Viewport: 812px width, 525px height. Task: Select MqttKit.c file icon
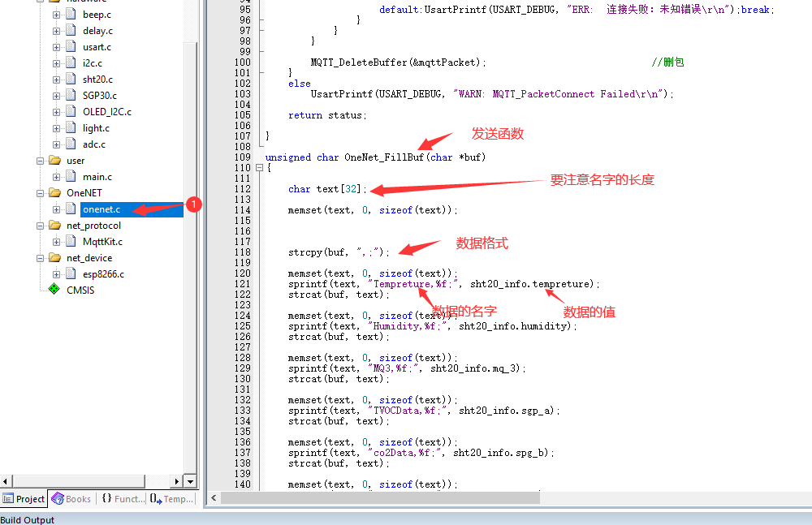click(71, 241)
